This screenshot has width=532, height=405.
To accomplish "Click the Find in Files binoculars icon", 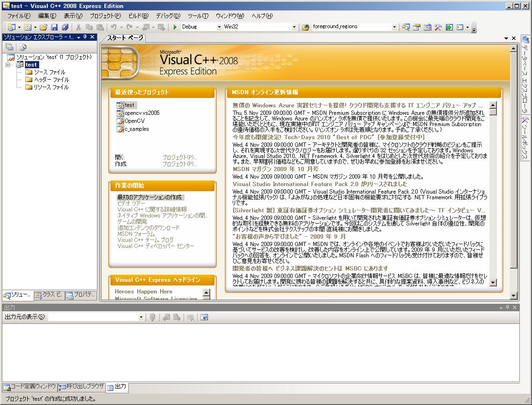I will click(306, 27).
